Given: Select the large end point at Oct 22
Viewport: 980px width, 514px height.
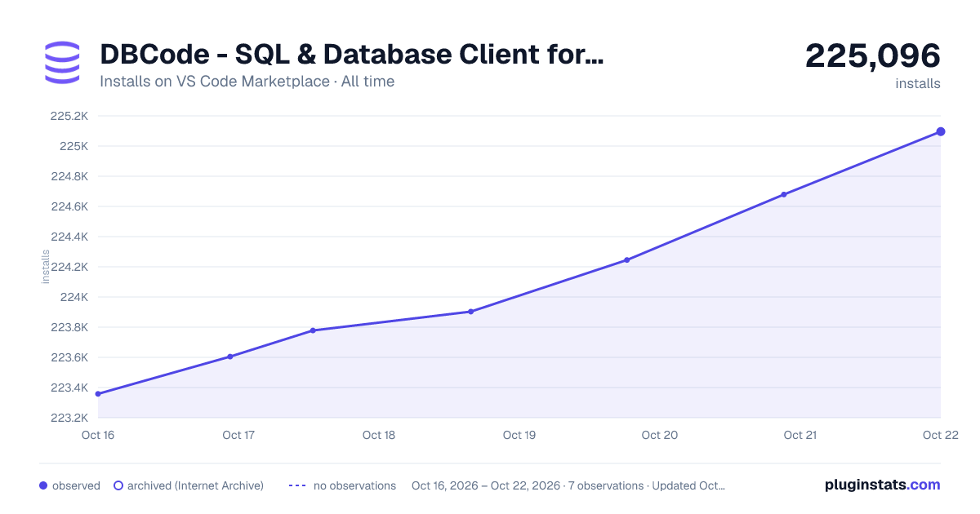Looking at the screenshot, I should click(941, 131).
